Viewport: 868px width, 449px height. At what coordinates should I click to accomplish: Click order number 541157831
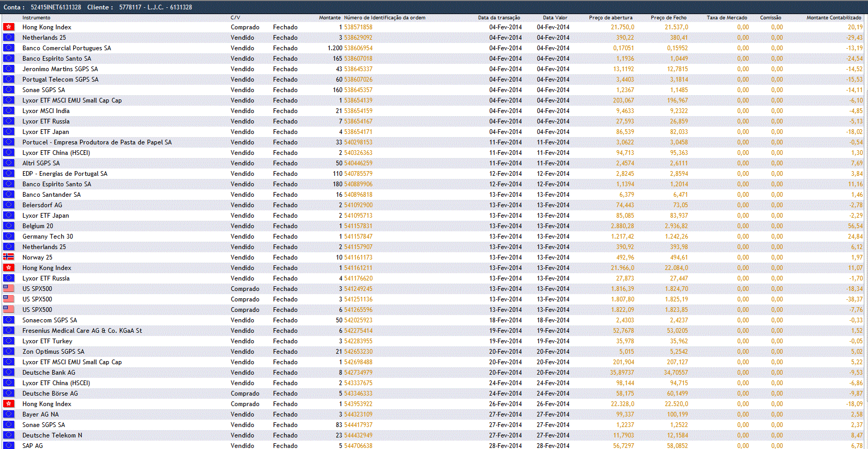[x=358, y=226]
